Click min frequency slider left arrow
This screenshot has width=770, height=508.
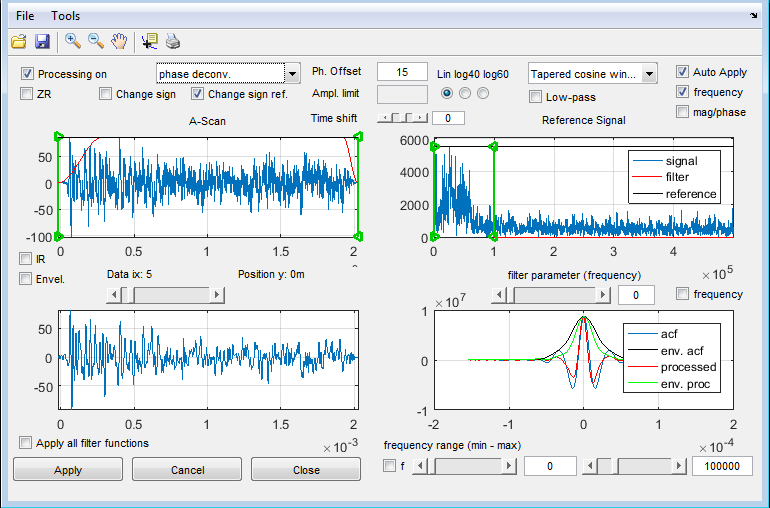click(420, 466)
